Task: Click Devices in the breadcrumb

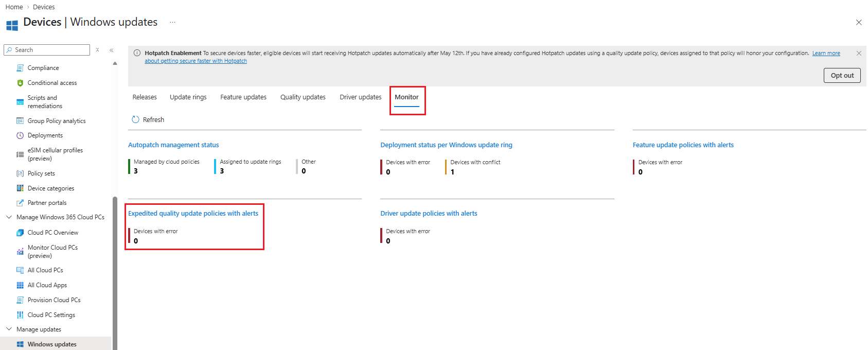Action: [x=44, y=7]
